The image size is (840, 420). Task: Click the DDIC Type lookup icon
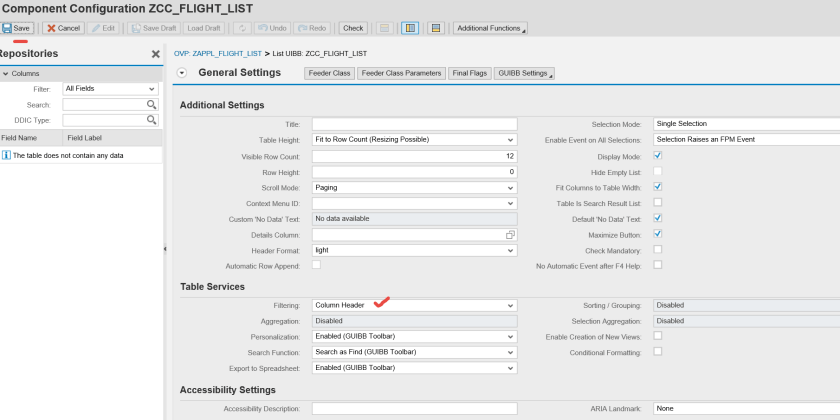[152, 120]
